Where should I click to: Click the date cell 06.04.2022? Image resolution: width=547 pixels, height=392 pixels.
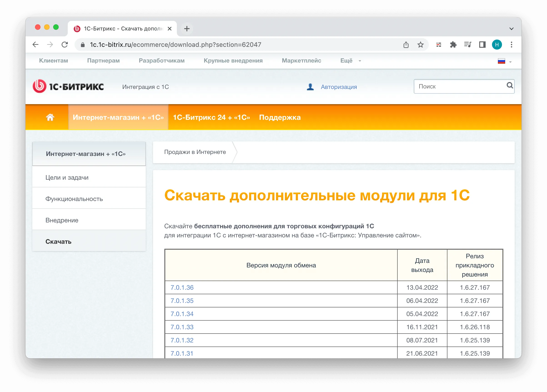click(x=422, y=301)
